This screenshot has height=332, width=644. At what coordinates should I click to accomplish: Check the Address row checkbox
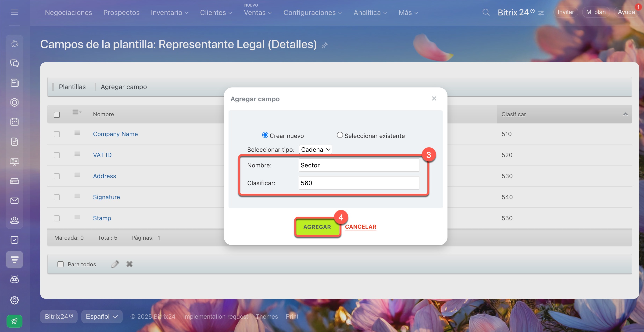click(57, 176)
